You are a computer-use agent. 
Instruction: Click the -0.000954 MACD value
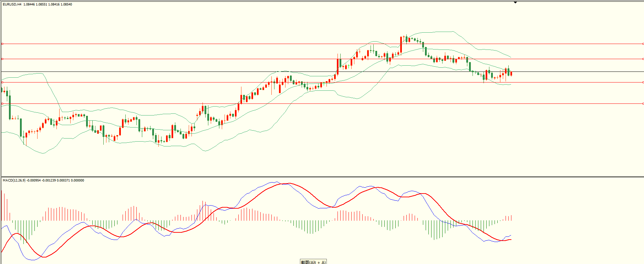tap(34, 180)
